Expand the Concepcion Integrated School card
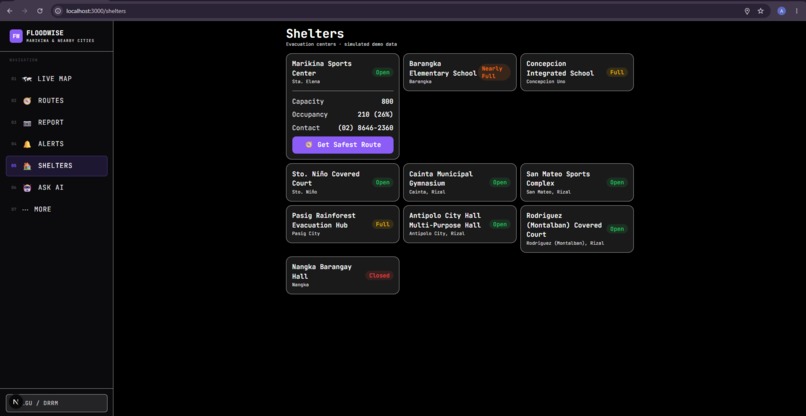Viewport: 806px width, 416px height. [x=577, y=73]
